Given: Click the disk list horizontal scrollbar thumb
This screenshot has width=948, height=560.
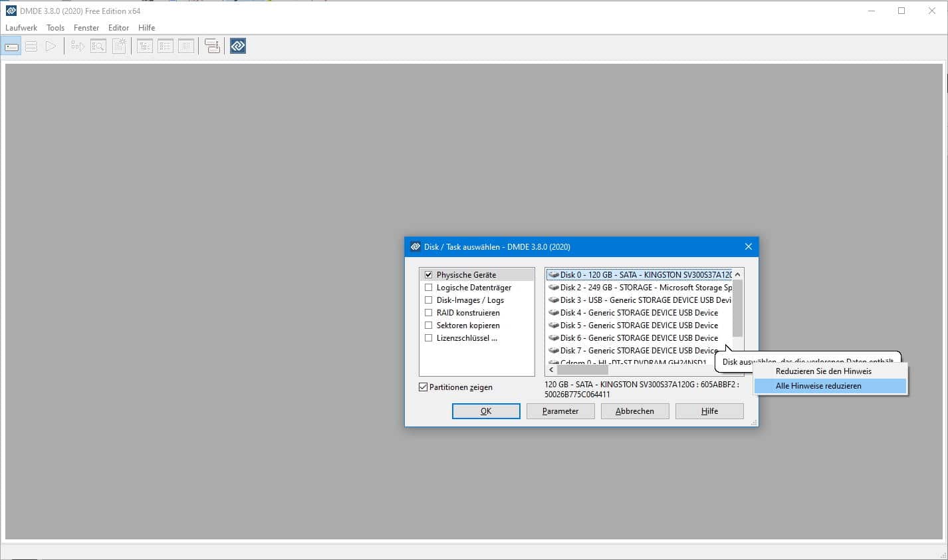Looking at the screenshot, I should click(x=582, y=370).
